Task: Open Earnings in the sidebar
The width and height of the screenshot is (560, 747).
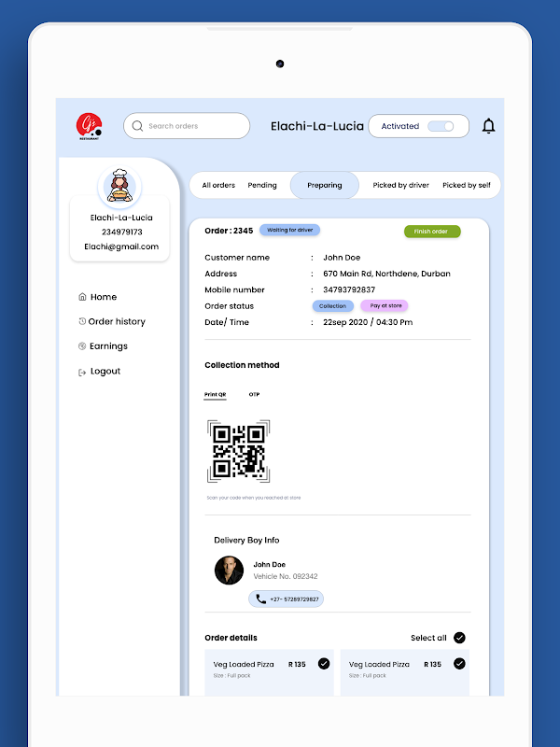Action: coord(108,346)
